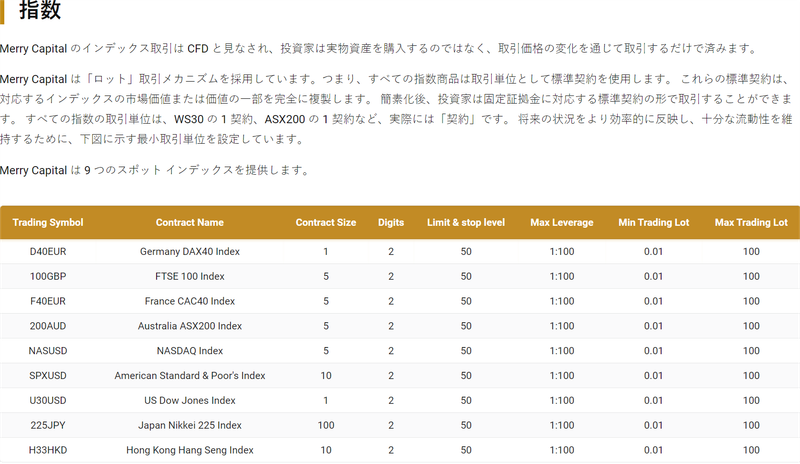Select the NASUSD symbol cell
The height and width of the screenshot is (464, 800).
[x=48, y=351]
